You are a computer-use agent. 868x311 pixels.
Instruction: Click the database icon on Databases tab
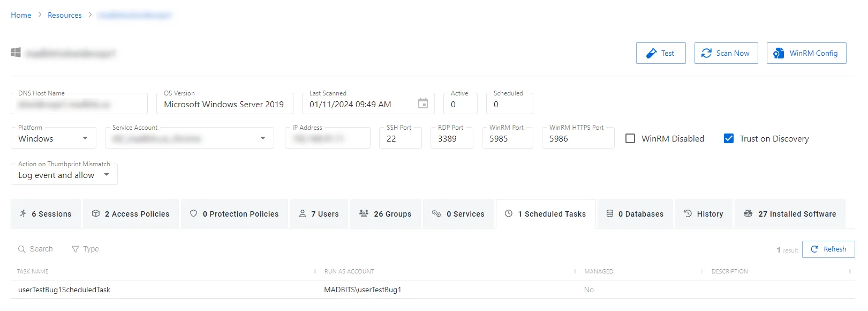pyautogui.click(x=610, y=213)
